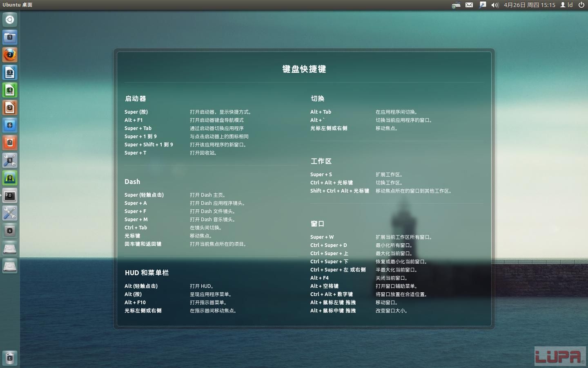
Task: Open System Settings from the launcher
Action: click(x=10, y=213)
